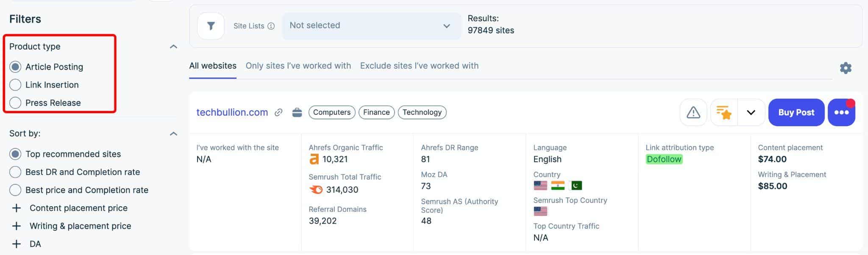868x255 pixels.
Task: Open the table settings gear icon
Action: coord(846,68)
